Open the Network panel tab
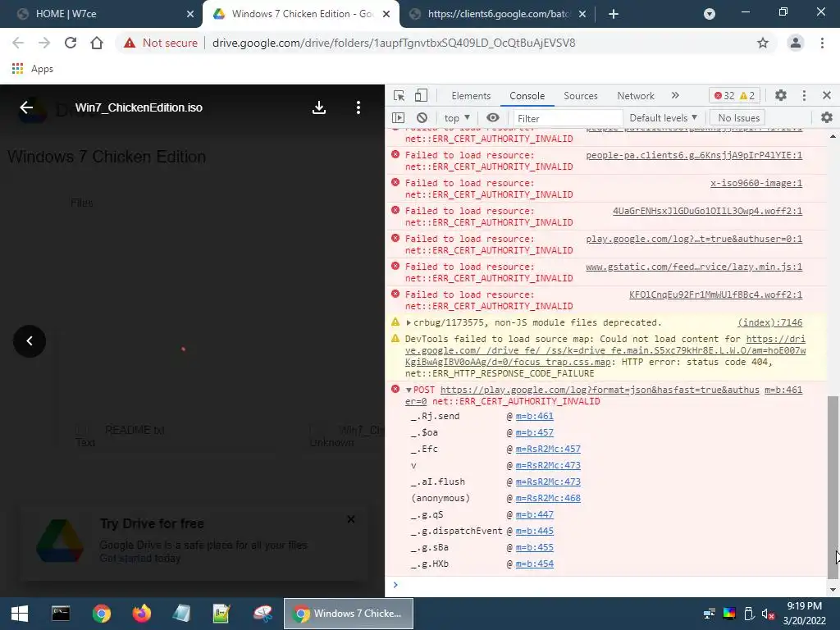840x630 pixels. [x=636, y=96]
